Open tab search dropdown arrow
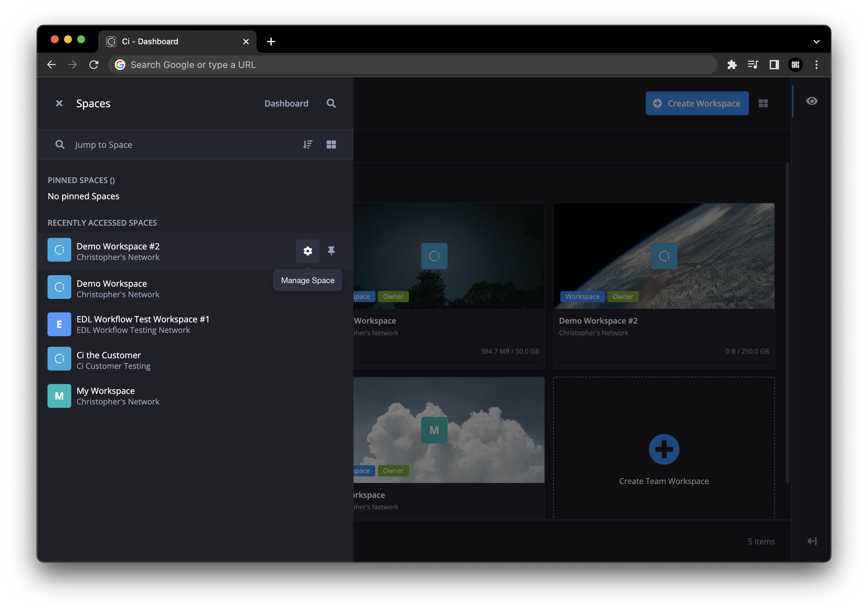Screen dimensions: 868x611 pos(816,41)
